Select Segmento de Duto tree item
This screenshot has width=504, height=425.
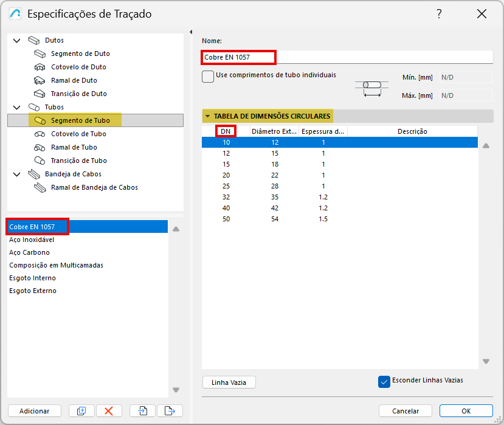[80, 54]
